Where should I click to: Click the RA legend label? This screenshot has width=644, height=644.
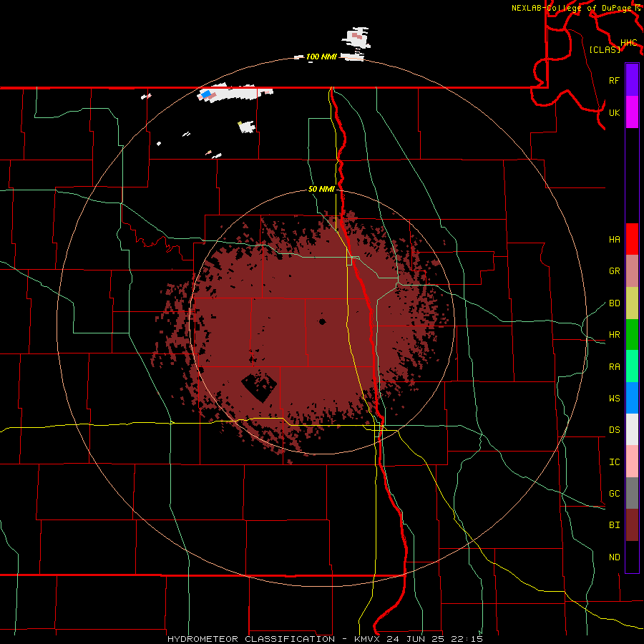coord(614,367)
